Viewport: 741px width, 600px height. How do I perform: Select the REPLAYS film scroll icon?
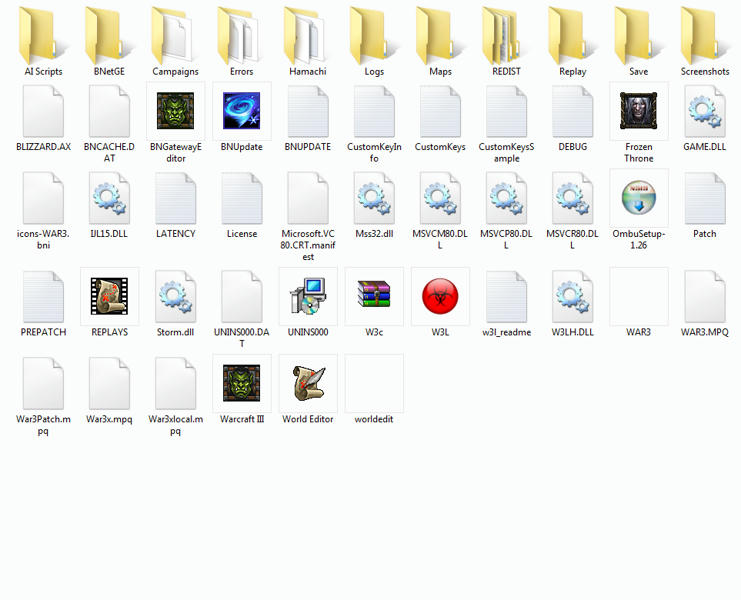(109, 296)
